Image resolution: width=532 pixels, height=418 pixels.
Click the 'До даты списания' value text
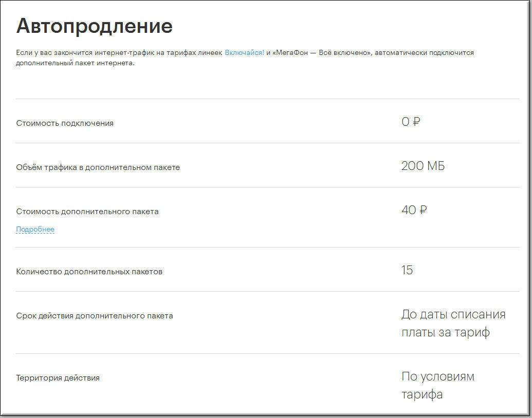[453, 314]
